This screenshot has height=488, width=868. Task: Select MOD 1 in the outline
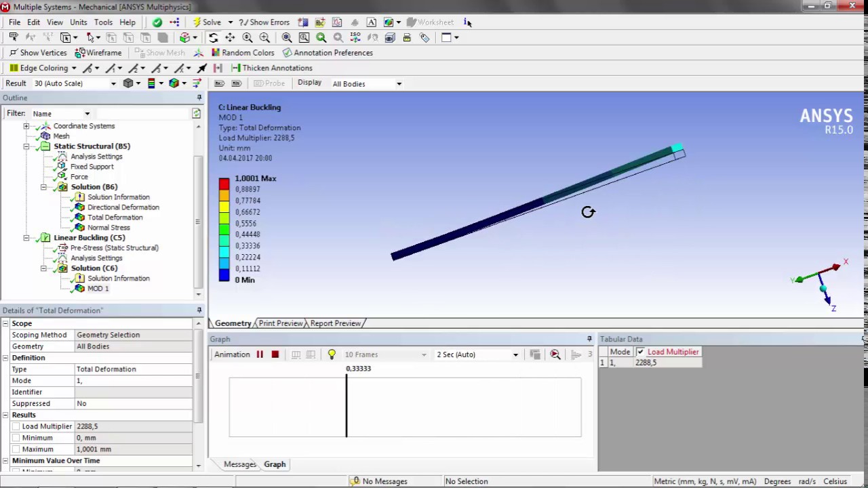pos(98,289)
